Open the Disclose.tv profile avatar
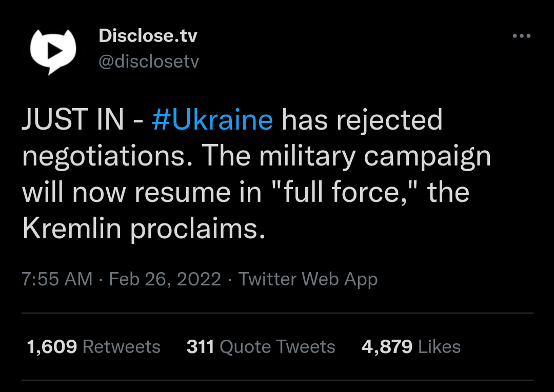The image size is (554, 392). [53, 50]
